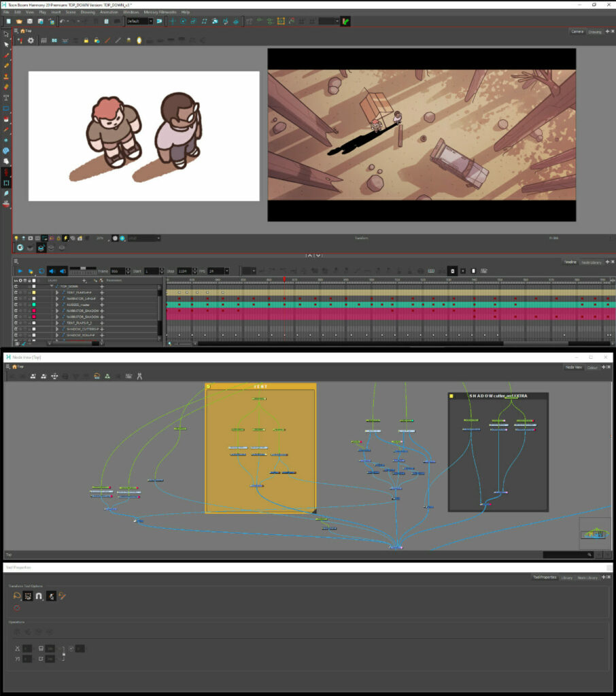
Task: Select the Pencil tool in left toolbar
Action: (6, 66)
